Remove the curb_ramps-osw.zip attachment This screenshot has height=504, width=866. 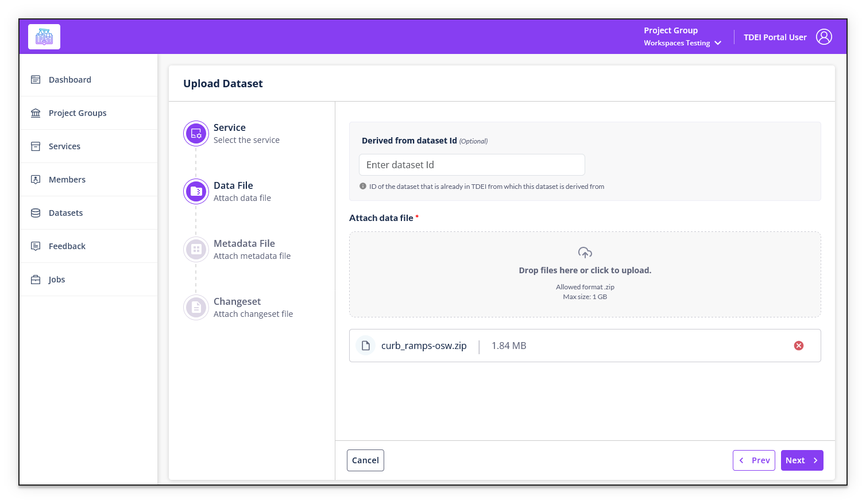coord(798,345)
